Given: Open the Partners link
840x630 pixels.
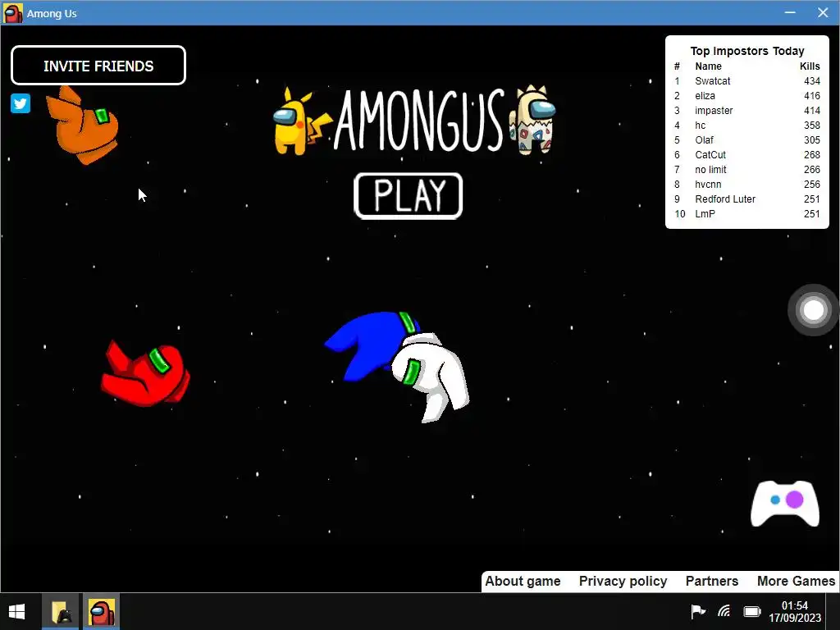Looking at the screenshot, I should click(712, 582).
